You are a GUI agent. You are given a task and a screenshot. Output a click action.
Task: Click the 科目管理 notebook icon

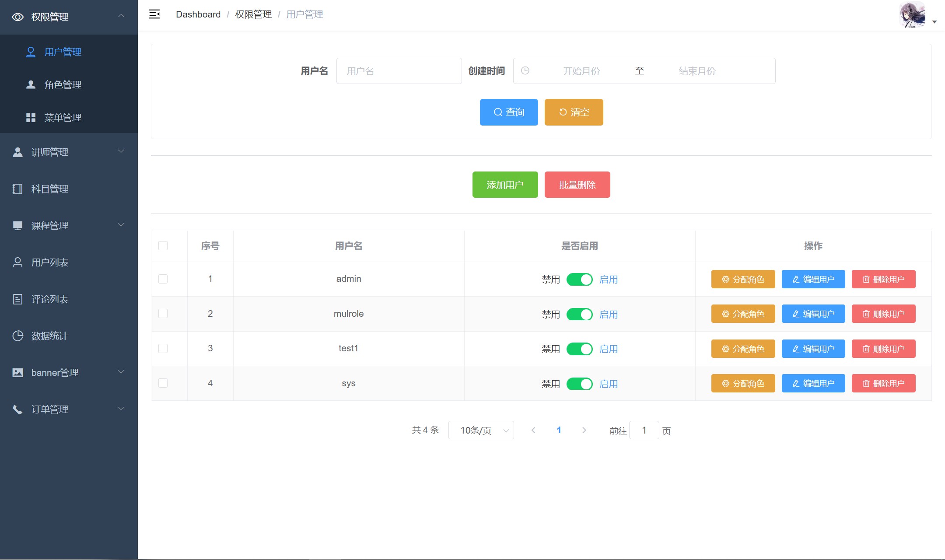point(18,189)
